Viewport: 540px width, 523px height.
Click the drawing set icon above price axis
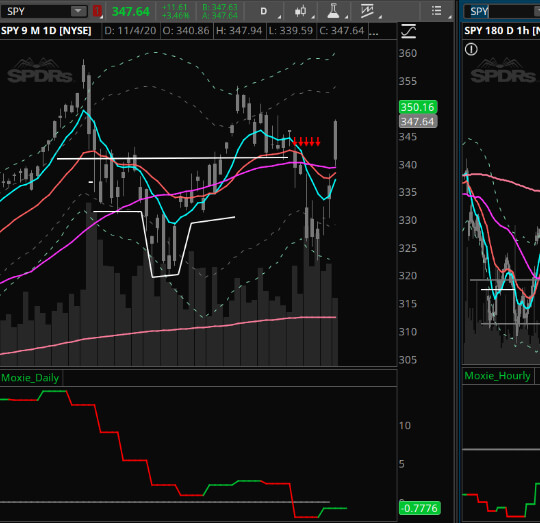(x=409, y=31)
